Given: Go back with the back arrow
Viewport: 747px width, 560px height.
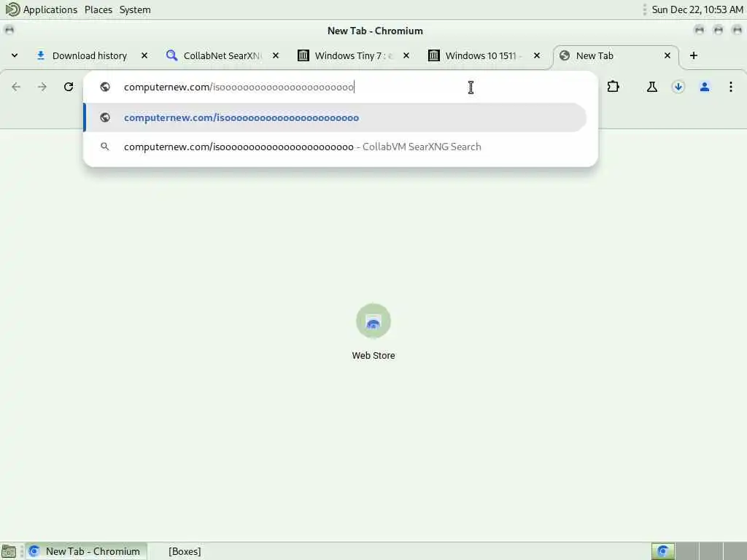Looking at the screenshot, I should pyautogui.click(x=16, y=87).
